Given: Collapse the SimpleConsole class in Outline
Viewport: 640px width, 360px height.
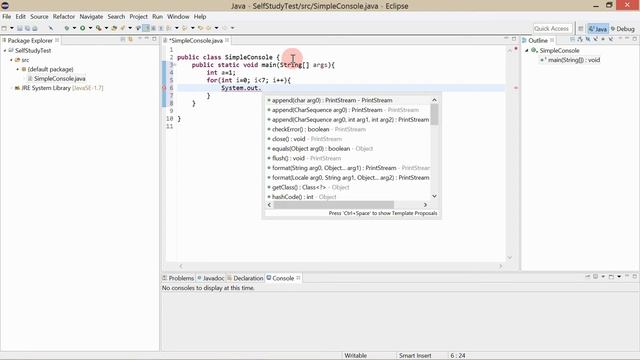Looking at the screenshot, I should pos(527,51).
